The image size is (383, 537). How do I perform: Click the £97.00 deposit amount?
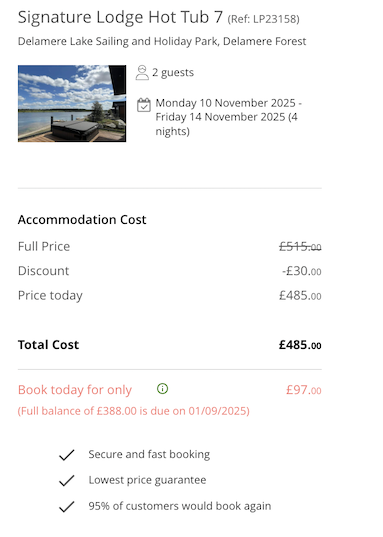[304, 390]
